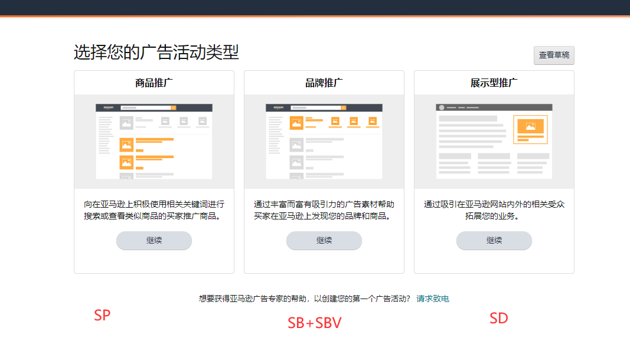Click description starting 向在亚马逊上积极使用
The height and width of the screenshot is (364, 630).
154,210
